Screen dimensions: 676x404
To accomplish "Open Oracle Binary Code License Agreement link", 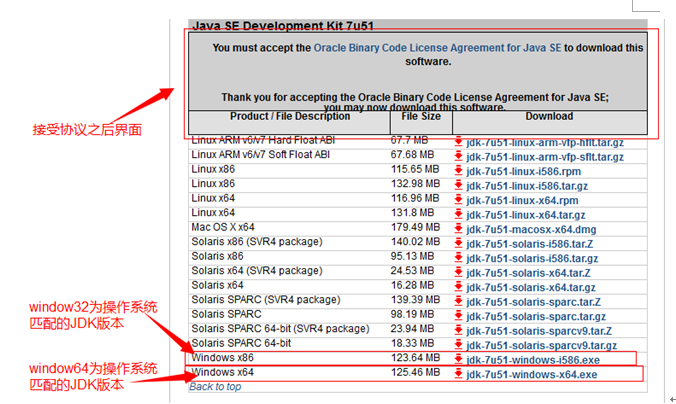I will [x=437, y=48].
